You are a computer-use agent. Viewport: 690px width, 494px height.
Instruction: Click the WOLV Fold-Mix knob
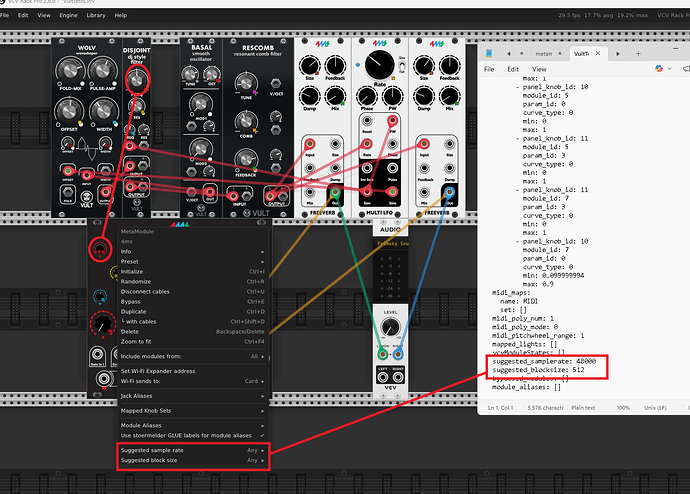coord(70,70)
